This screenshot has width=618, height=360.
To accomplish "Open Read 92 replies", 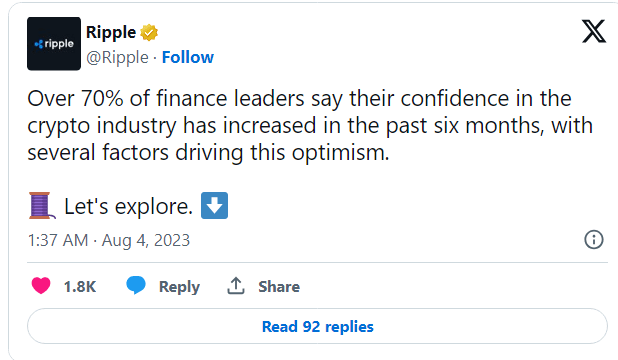I will pos(317,326).
